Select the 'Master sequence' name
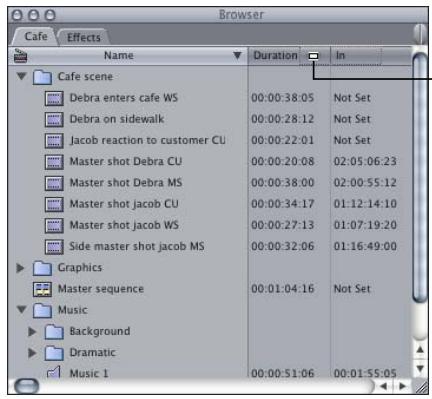Screen dimensions: 432x399 pyautogui.click(x=101, y=289)
